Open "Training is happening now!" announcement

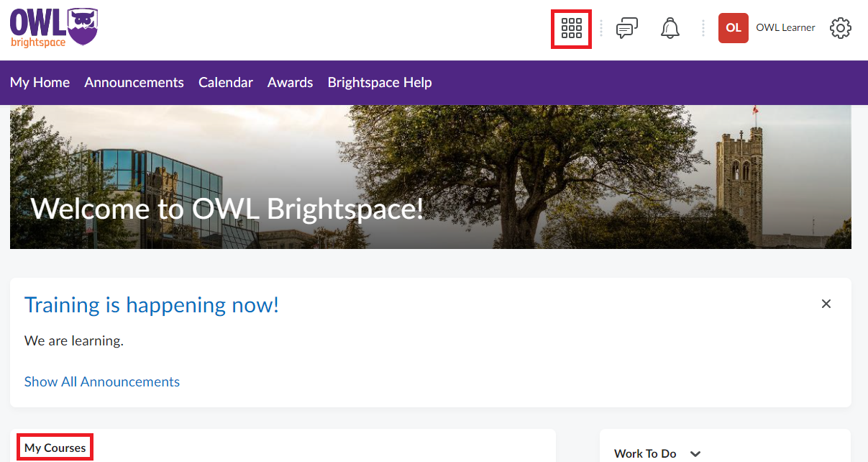pos(152,305)
